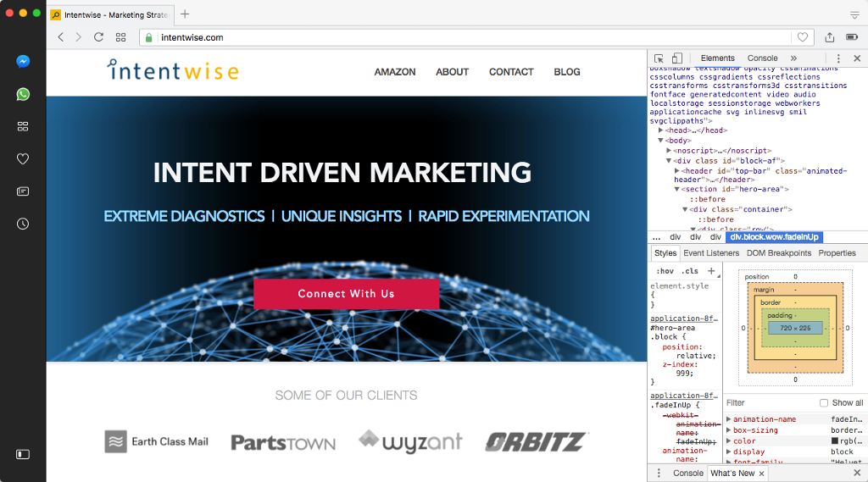Select the Styles tab
This screenshot has height=482, width=868.
(665, 253)
